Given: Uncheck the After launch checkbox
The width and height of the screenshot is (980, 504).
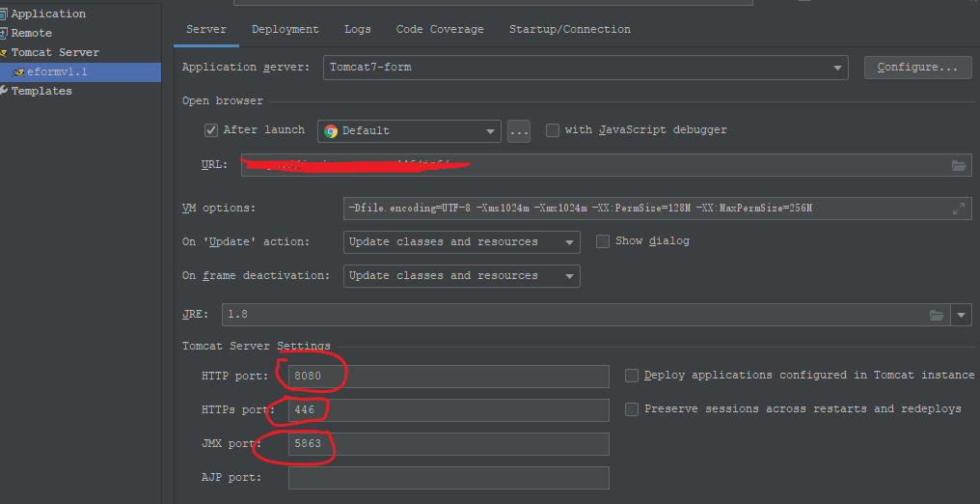Looking at the screenshot, I should 211,130.
